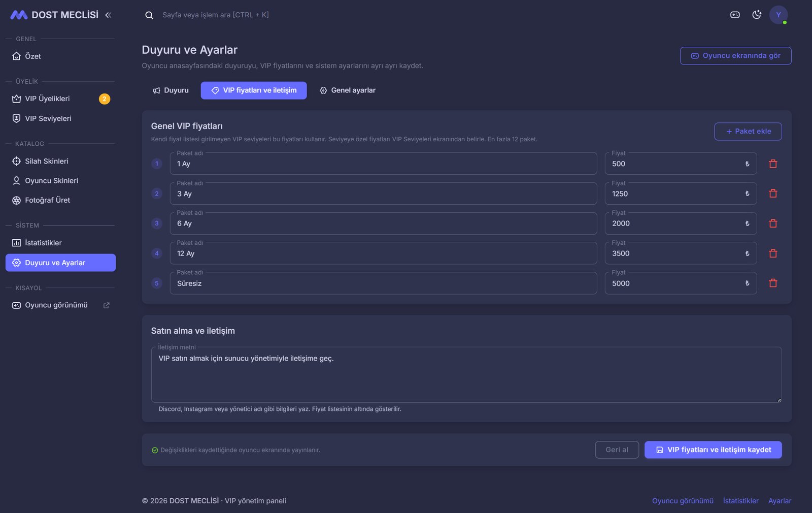This screenshot has width=812, height=513.
Task: Open VIP Üyelikleri page
Action: click(60, 99)
